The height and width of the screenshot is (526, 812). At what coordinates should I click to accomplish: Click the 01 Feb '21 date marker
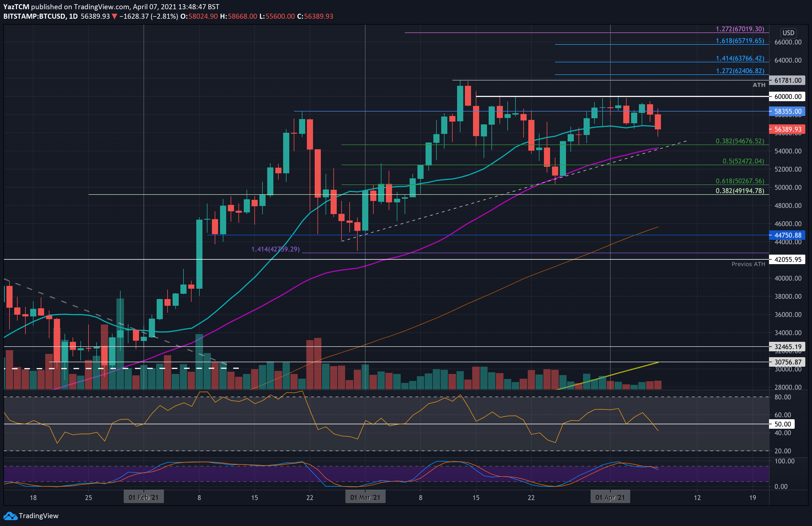[x=143, y=497]
